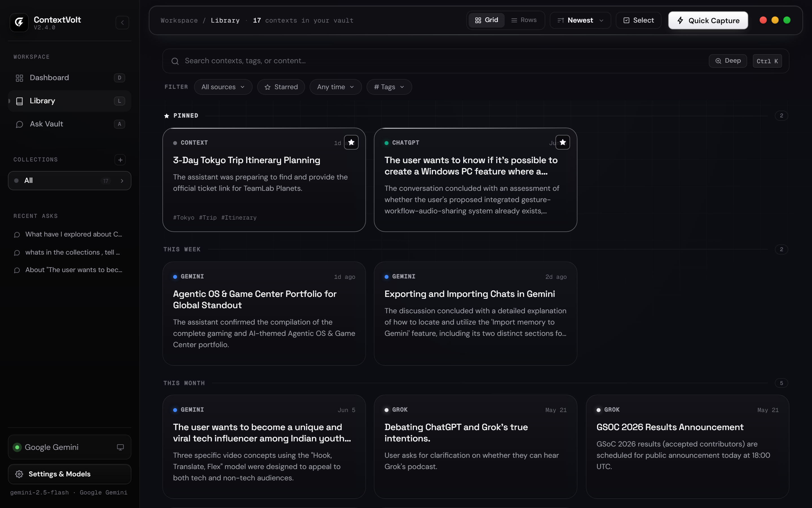Viewport: 812px width, 508px height.
Task: Click the Ask Vault chat bubble icon
Action: [x=19, y=124]
